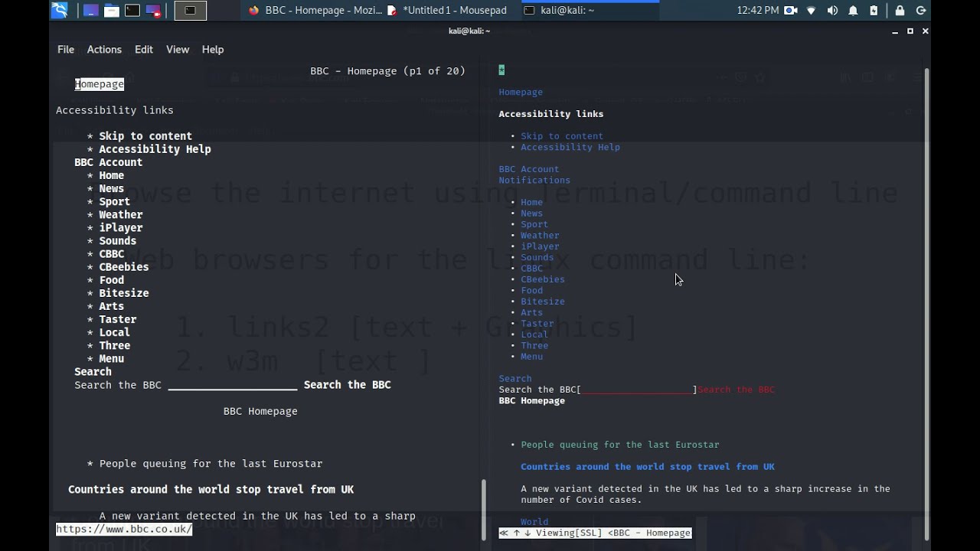The width and height of the screenshot is (980, 551).
Task: Close the kali@kali terminal window
Action: point(925,31)
